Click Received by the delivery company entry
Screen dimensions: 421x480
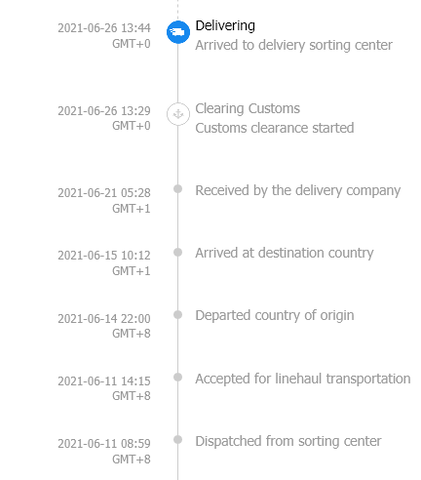(x=298, y=191)
